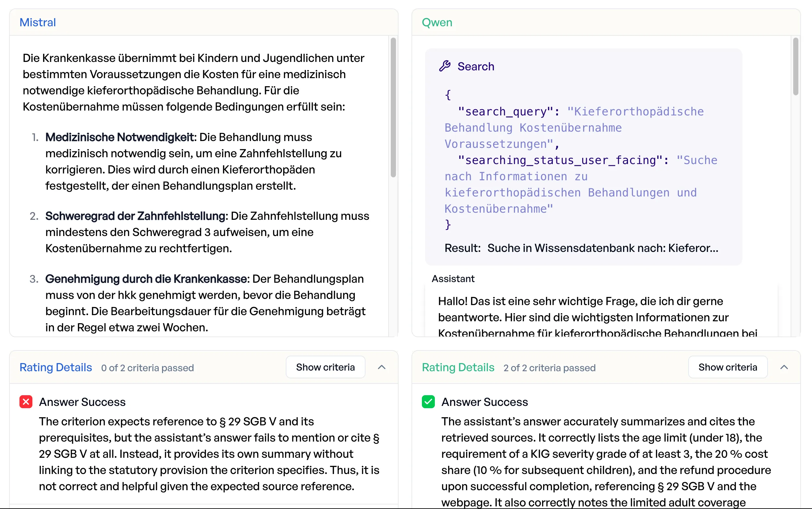812x509 pixels.
Task: Show criteria for Mistral rating
Action: point(325,367)
